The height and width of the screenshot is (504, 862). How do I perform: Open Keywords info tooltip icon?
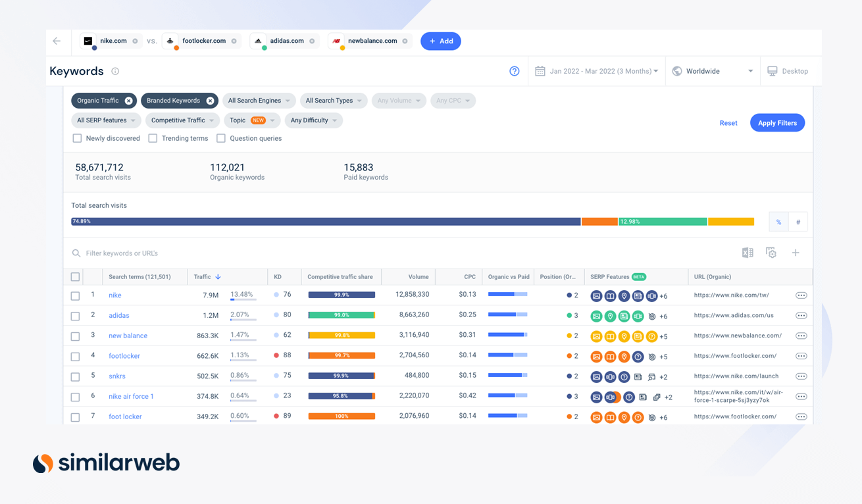[115, 71]
